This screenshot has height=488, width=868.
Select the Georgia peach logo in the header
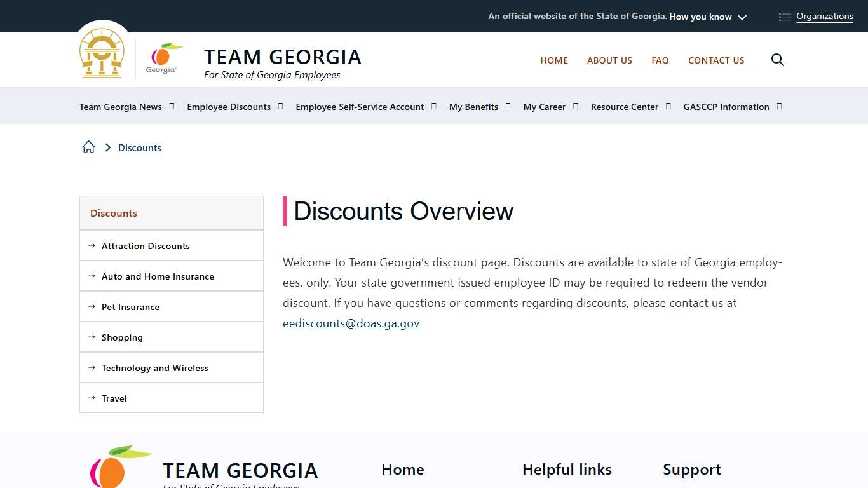click(x=163, y=58)
